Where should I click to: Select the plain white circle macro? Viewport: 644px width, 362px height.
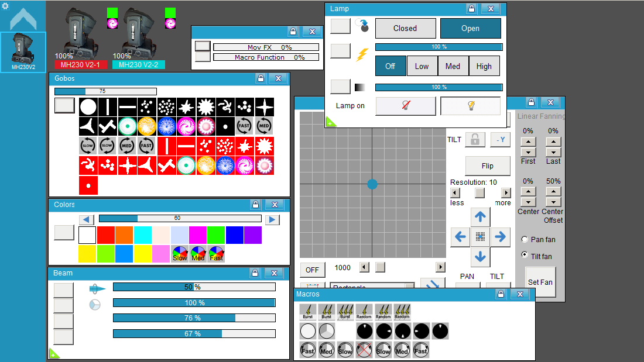pyautogui.click(x=307, y=331)
